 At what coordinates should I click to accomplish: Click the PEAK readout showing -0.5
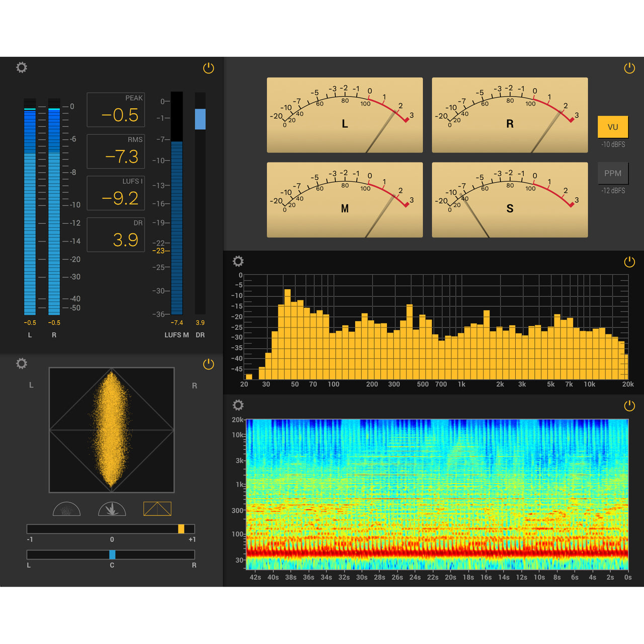(x=116, y=110)
